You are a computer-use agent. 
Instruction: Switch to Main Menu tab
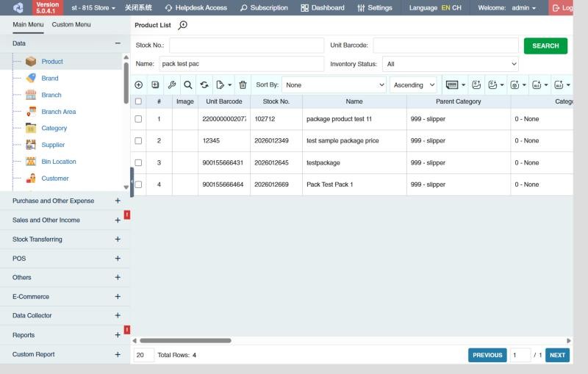[28, 24]
